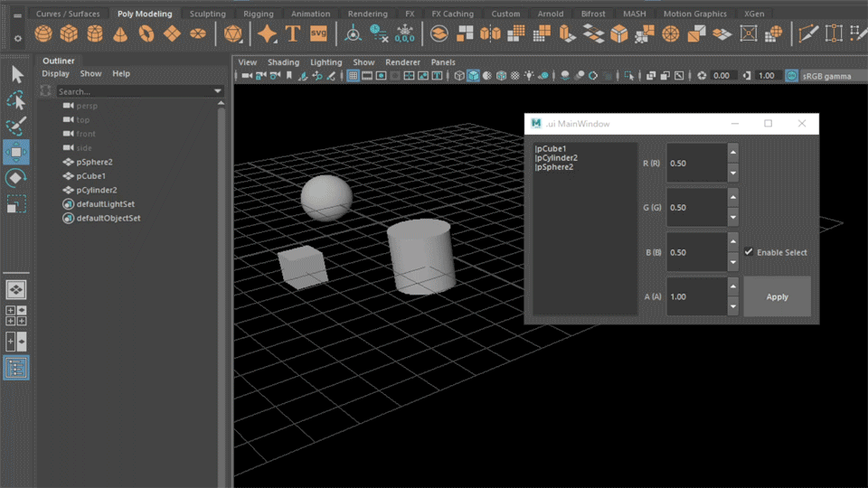Click the polygon cube shelf icon
Viewport: 868px width, 488px height.
click(x=69, y=34)
